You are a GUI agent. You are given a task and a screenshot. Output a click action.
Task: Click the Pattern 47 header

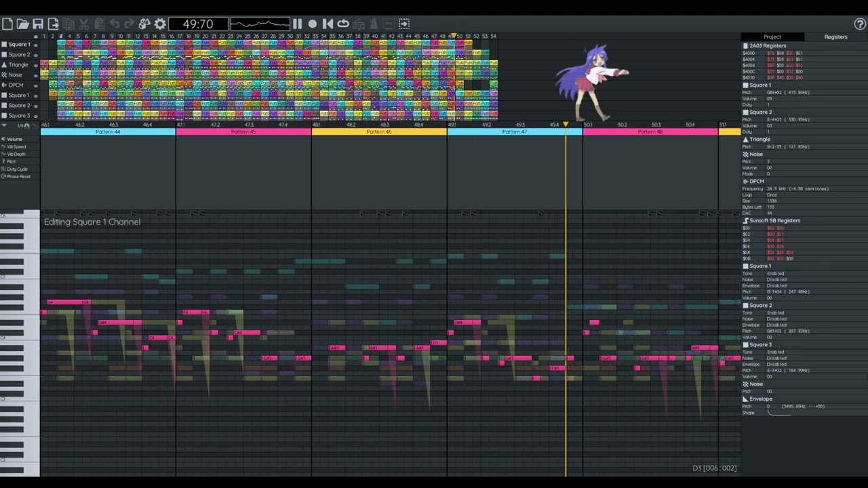(515, 132)
